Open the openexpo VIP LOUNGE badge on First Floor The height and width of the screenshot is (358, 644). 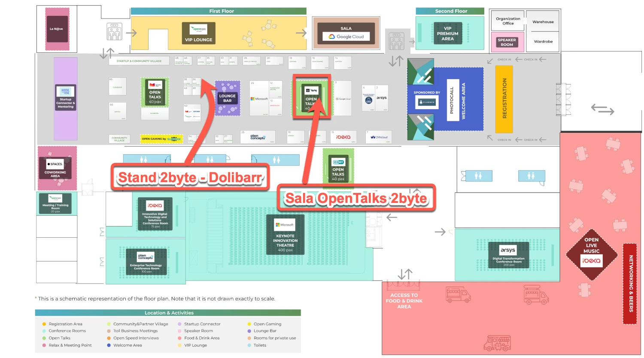pyautogui.click(x=199, y=34)
